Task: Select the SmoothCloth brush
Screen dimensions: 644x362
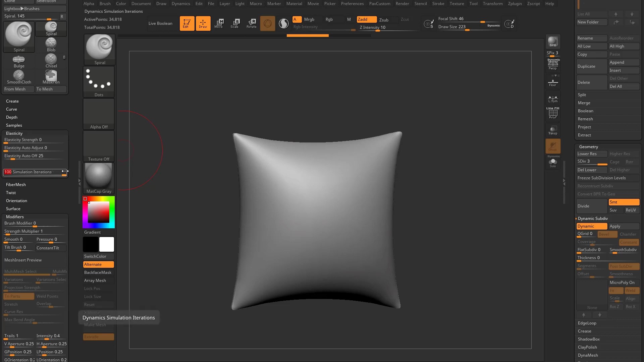Action: (18, 76)
